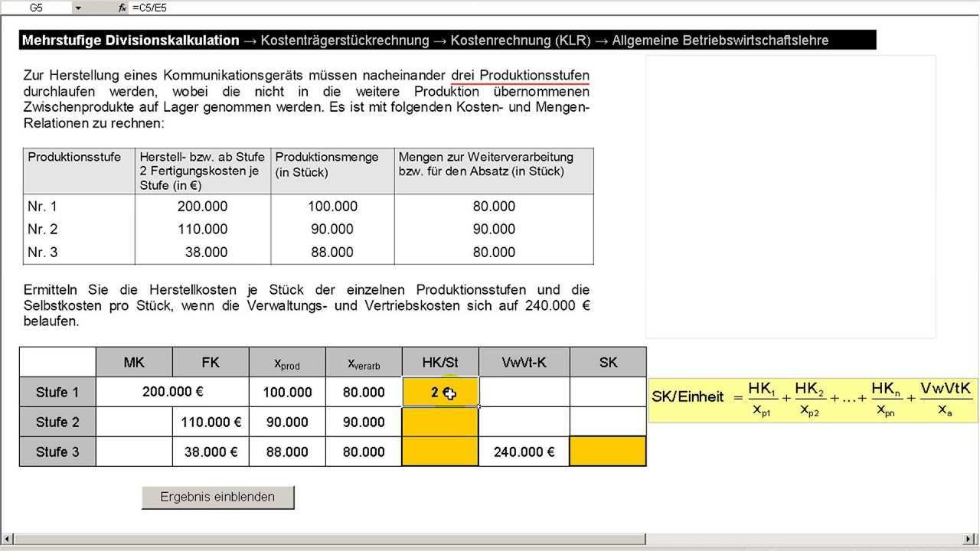
Task: Select the VwVt-K column header cell
Action: coord(524,363)
